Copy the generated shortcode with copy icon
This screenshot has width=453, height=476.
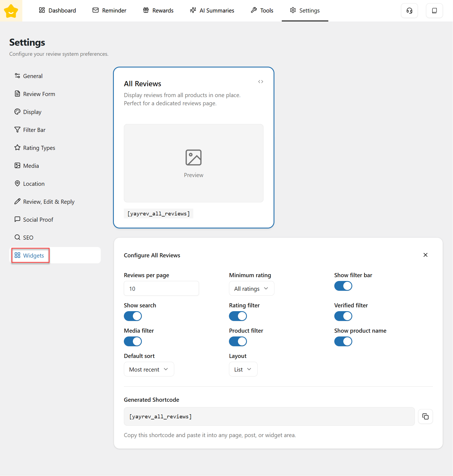point(425,416)
